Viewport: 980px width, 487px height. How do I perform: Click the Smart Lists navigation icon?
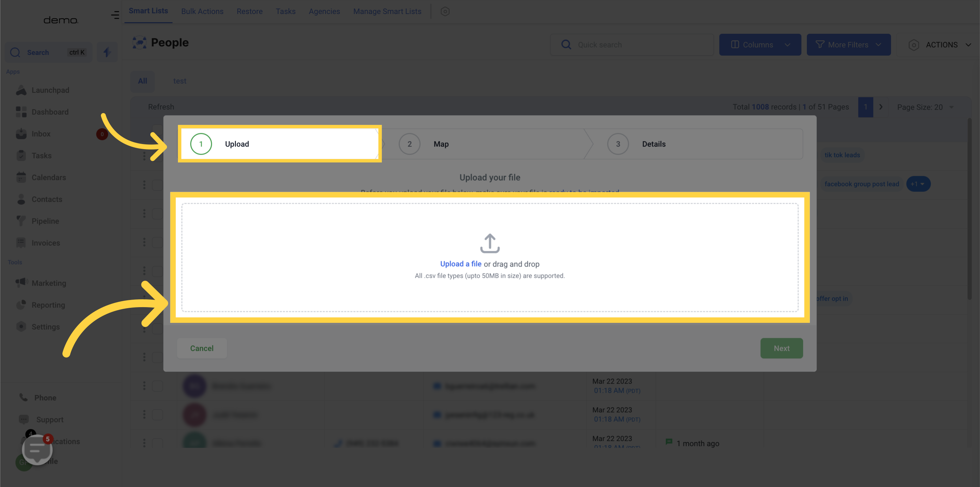148,11
